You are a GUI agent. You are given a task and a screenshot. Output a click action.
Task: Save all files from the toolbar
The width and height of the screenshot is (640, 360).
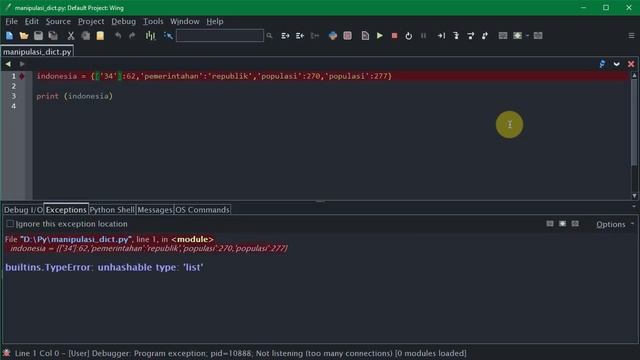pos(53,36)
